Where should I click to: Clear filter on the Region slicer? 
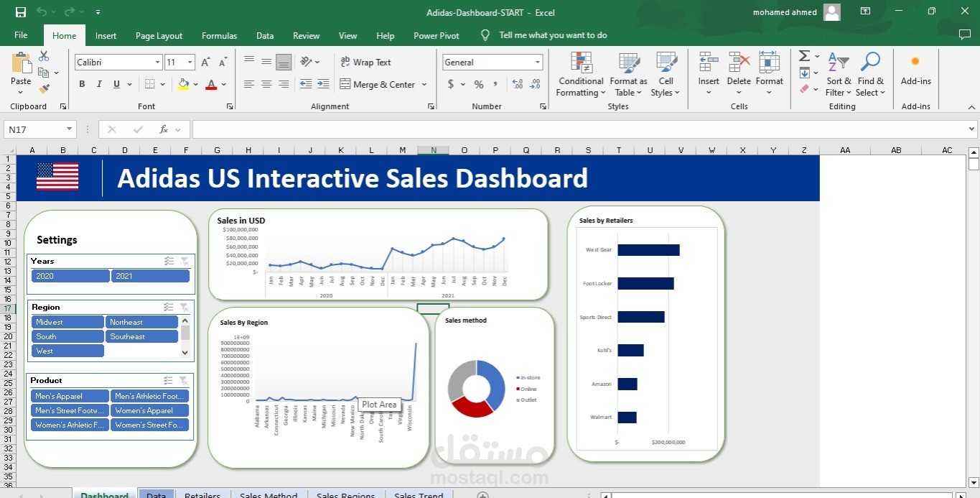[x=185, y=307]
